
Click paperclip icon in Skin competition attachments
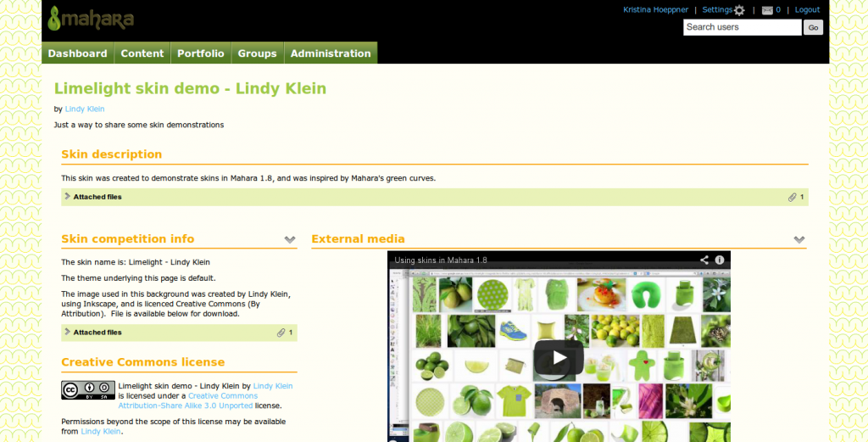(x=281, y=333)
